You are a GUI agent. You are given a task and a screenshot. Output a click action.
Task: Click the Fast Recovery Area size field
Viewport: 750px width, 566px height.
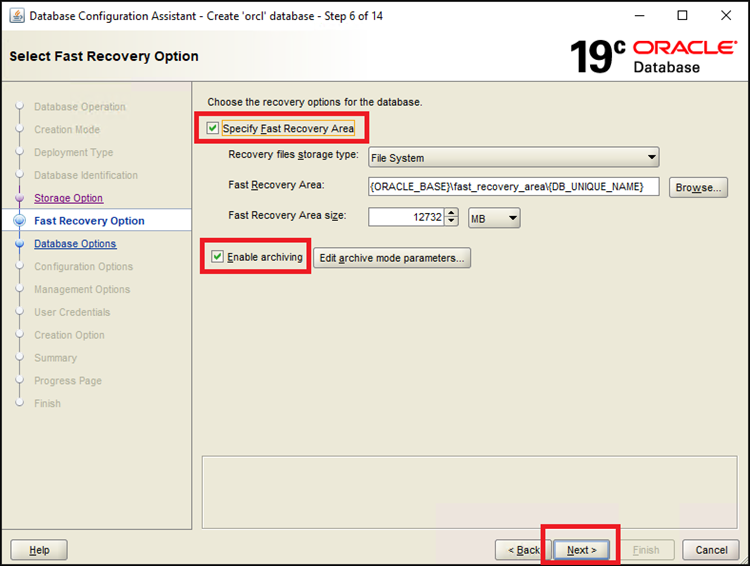406,217
